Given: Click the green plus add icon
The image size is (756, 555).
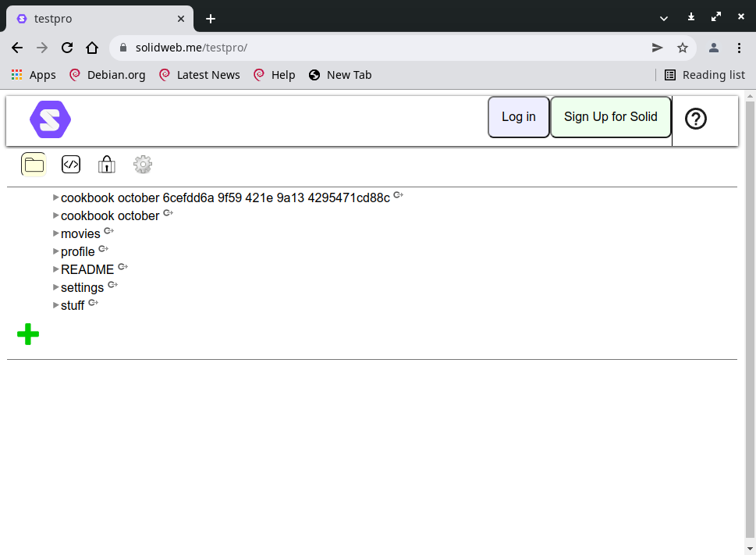Looking at the screenshot, I should tap(28, 335).
